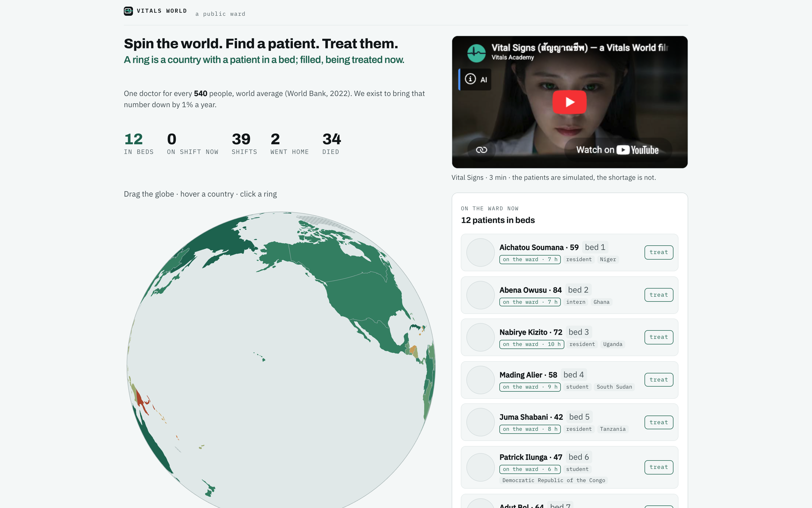This screenshot has height=508, width=812.
Task: Click the 'bed 1' label
Action: 595,247
